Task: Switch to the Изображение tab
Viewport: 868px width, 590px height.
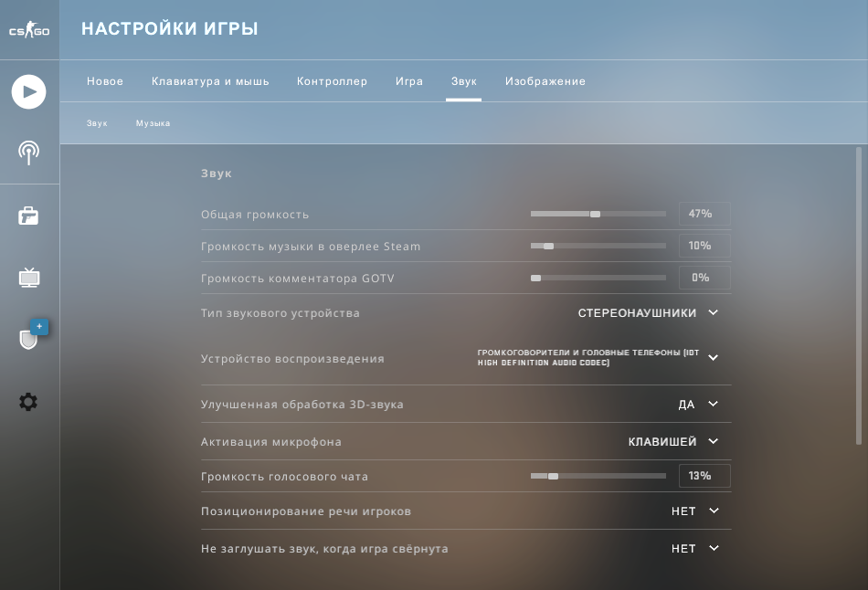Action: (545, 81)
